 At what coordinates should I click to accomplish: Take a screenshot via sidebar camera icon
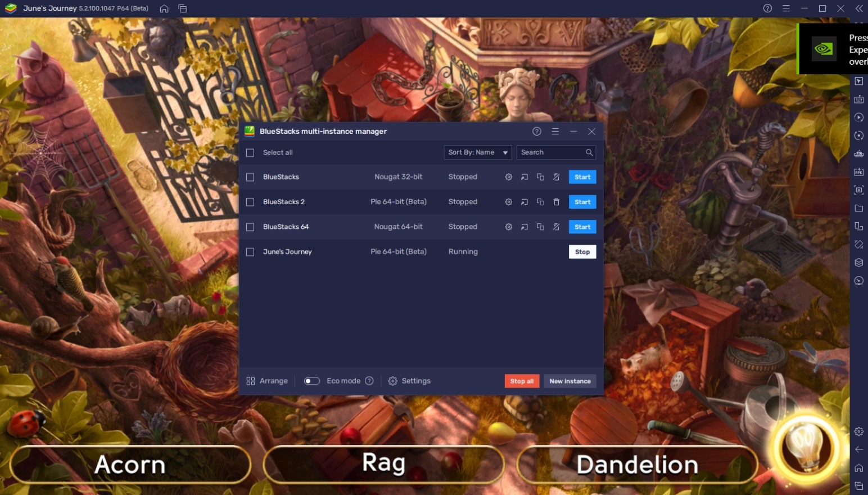click(x=859, y=190)
